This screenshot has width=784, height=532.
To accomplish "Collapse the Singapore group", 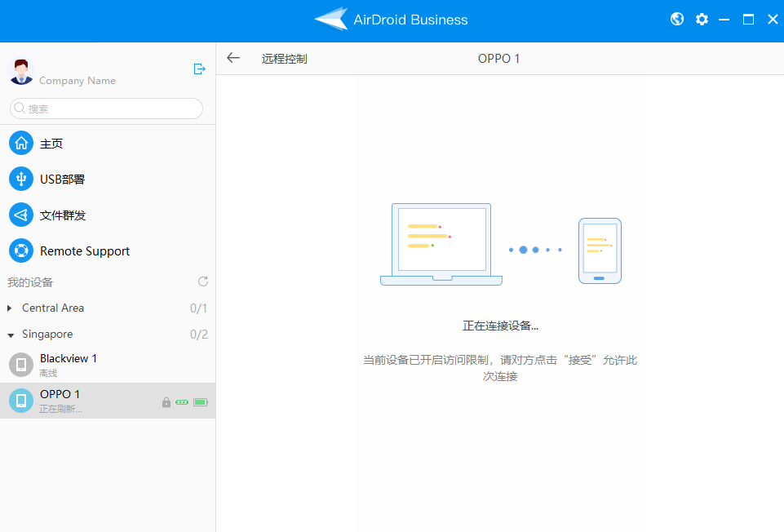I will pyautogui.click(x=11, y=335).
